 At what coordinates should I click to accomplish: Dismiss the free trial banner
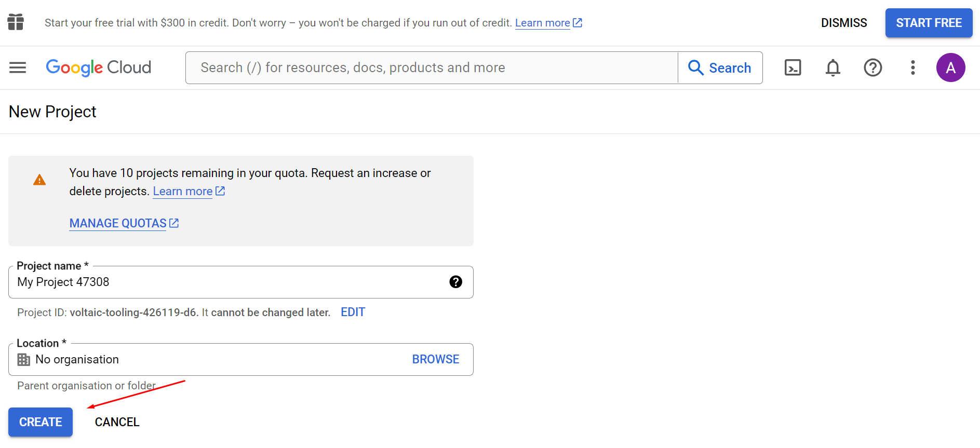click(843, 23)
